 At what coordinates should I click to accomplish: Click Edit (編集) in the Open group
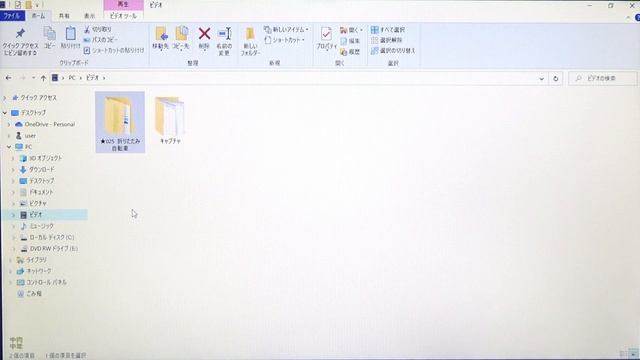click(x=350, y=41)
